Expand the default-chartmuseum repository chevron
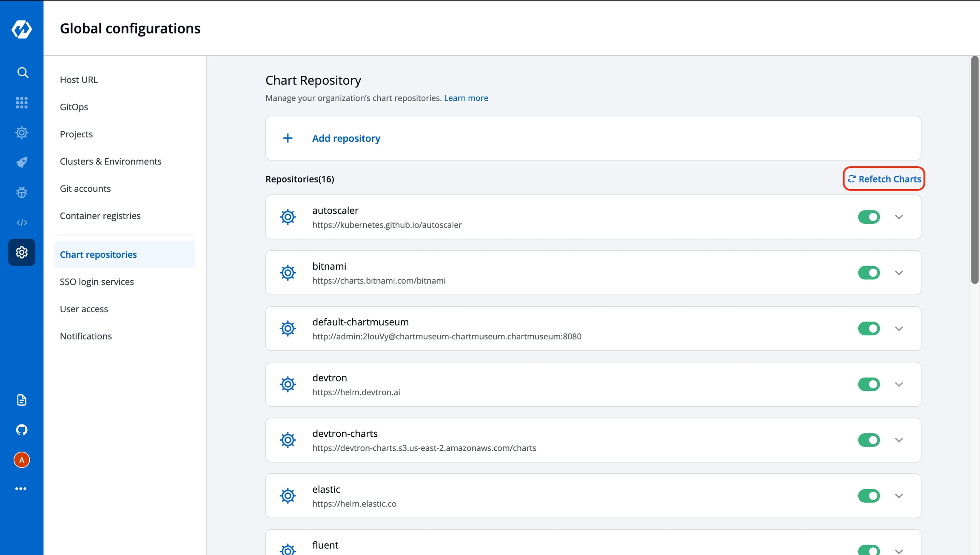This screenshot has height=555, width=980. click(899, 328)
